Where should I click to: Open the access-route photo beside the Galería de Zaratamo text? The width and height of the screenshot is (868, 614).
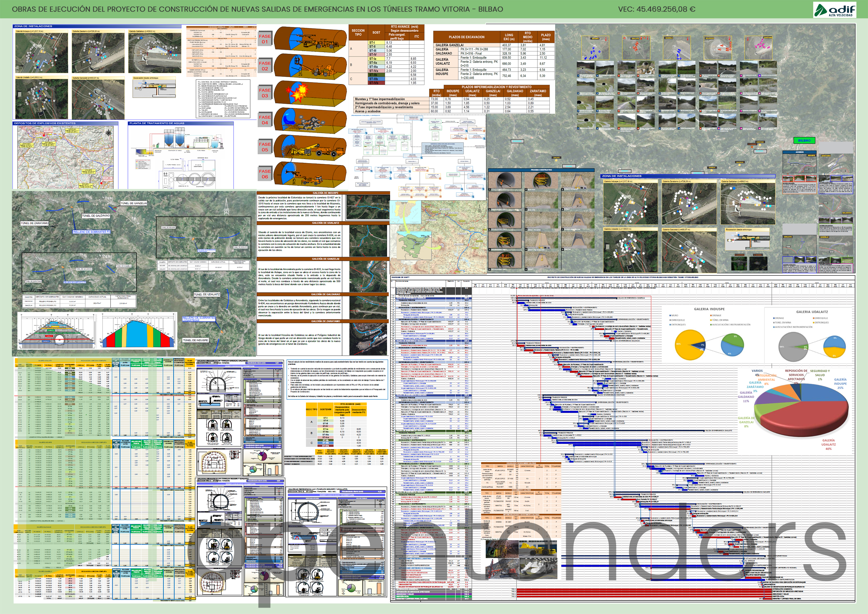pos(368,339)
